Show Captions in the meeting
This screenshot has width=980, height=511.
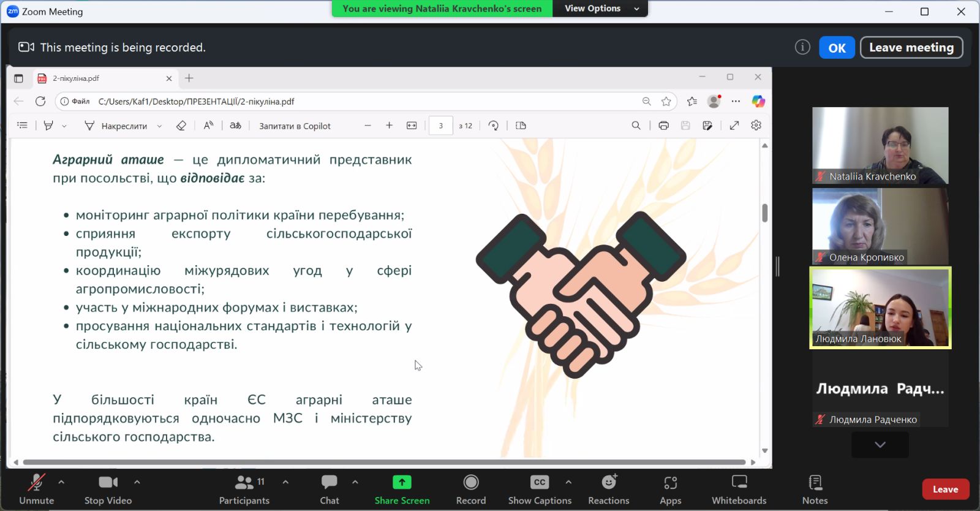(540, 490)
